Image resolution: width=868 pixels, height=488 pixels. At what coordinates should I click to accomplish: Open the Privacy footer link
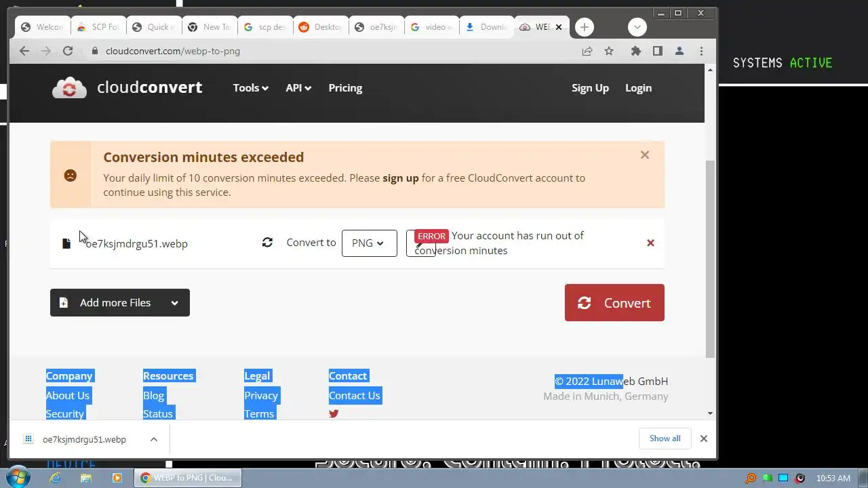(x=261, y=396)
